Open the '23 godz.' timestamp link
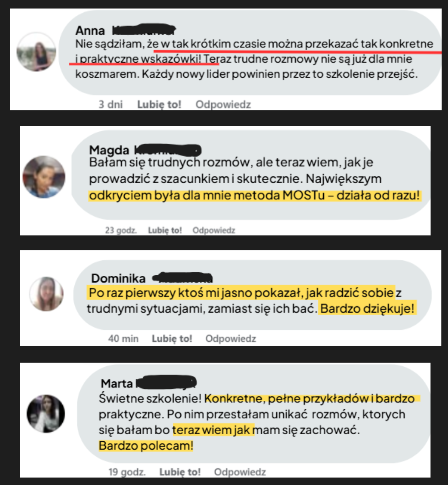 [x=121, y=230]
